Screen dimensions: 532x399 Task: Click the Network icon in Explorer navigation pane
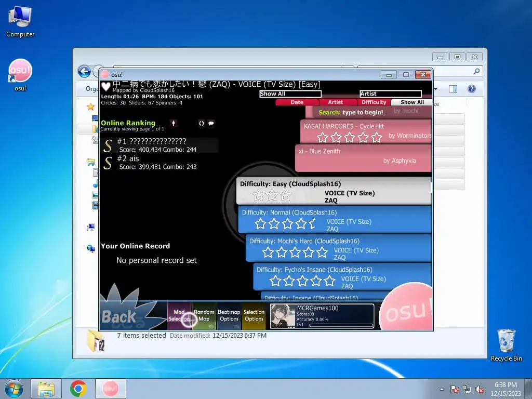[90, 249]
